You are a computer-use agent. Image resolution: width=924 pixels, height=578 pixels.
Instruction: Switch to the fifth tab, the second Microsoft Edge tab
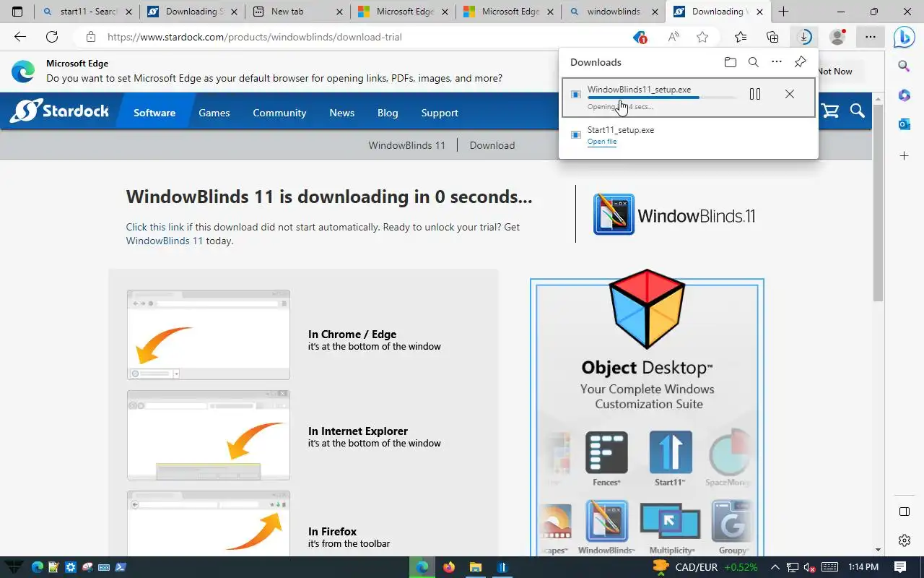coord(508,12)
